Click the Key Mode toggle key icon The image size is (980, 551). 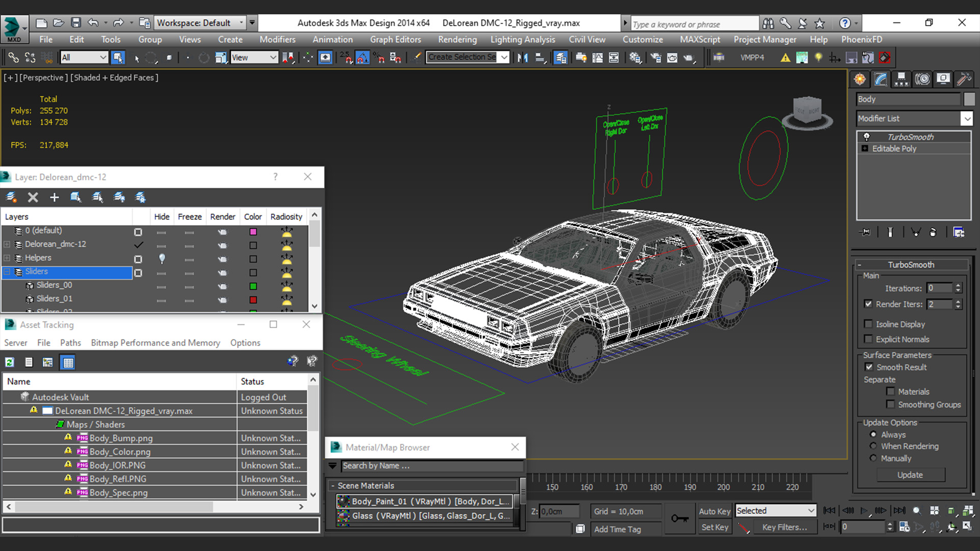(x=679, y=518)
